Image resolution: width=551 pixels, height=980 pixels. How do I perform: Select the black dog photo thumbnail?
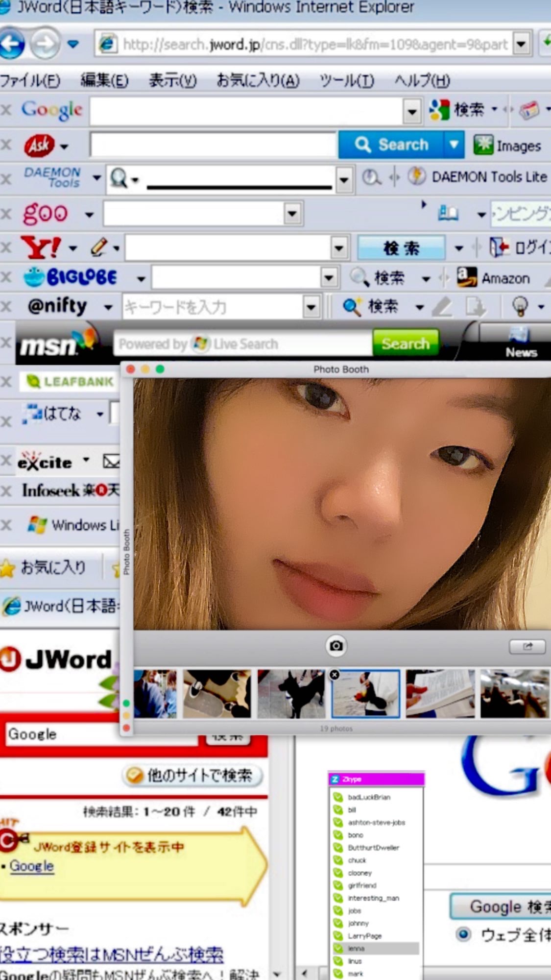pyautogui.click(x=291, y=693)
